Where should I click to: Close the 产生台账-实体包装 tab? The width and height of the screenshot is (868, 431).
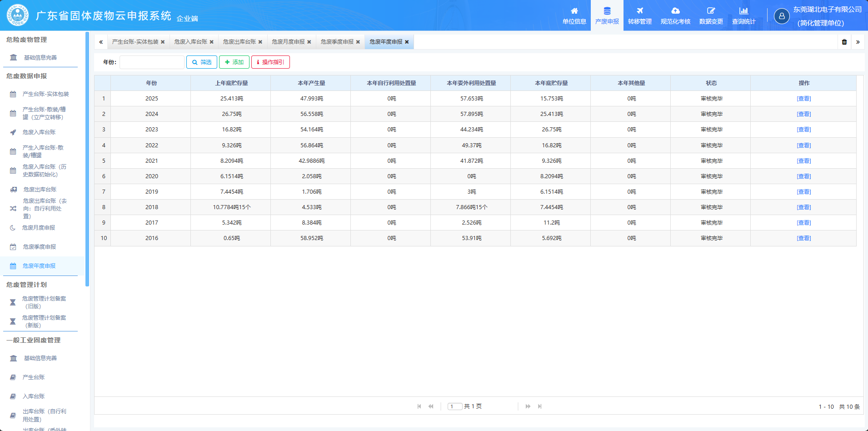coord(163,42)
